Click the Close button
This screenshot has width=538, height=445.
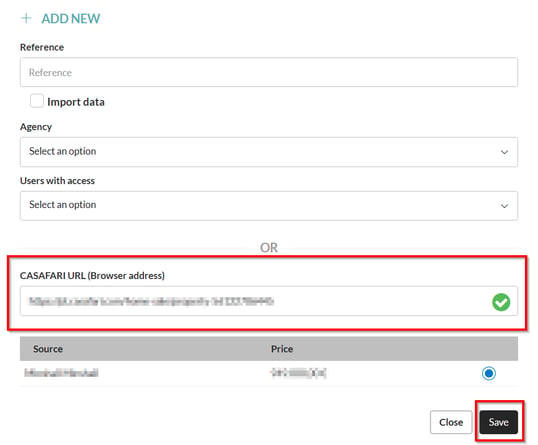[x=451, y=422]
